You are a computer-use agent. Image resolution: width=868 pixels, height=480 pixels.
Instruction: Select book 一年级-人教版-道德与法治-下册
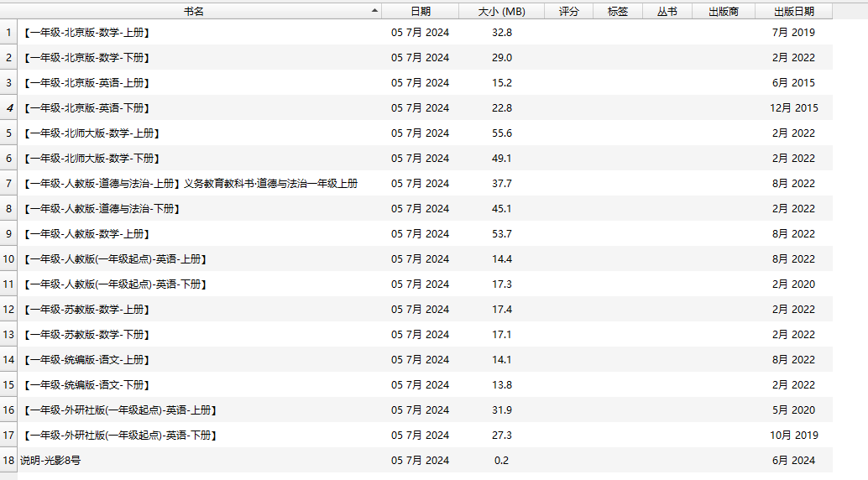[102, 209]
